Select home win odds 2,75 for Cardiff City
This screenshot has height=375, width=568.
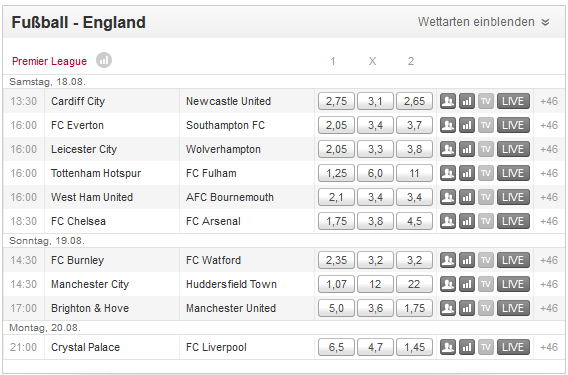[x=336, y=101]
